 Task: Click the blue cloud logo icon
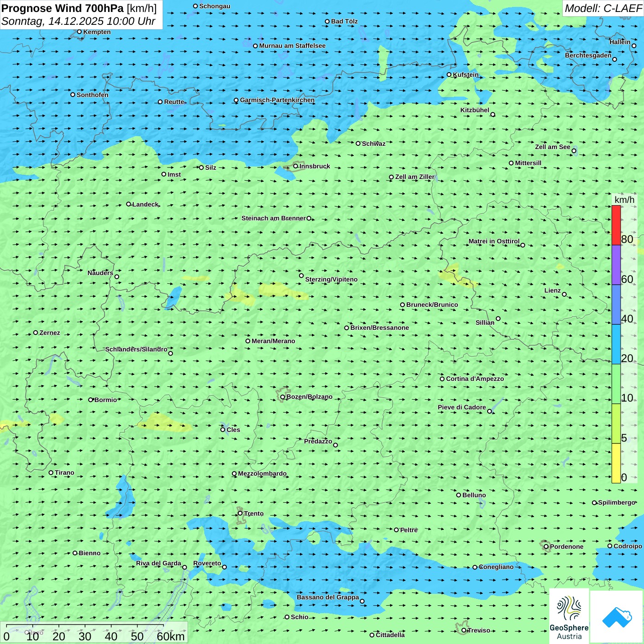point(617,617)
